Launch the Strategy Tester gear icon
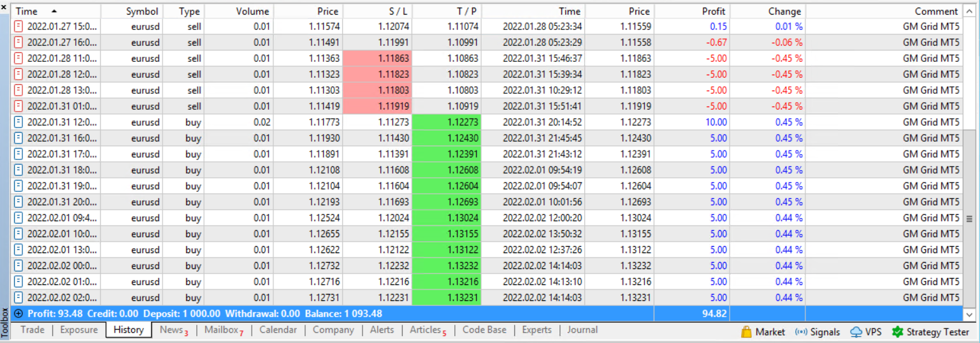Screen dimensions: 980x343 [x=897, y=332]
